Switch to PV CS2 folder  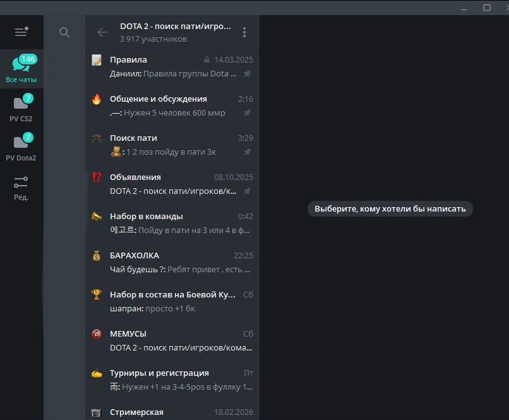pos(21,108)
